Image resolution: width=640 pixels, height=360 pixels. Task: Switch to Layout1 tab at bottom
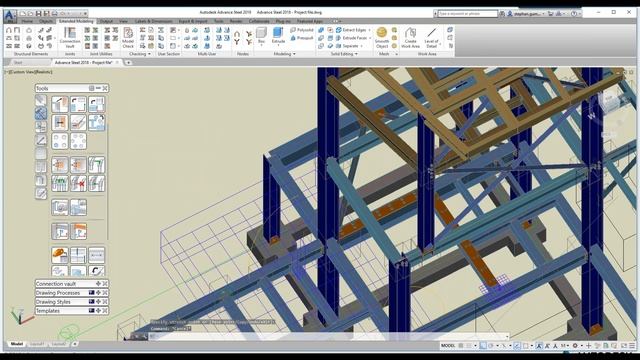coord(37,344)
